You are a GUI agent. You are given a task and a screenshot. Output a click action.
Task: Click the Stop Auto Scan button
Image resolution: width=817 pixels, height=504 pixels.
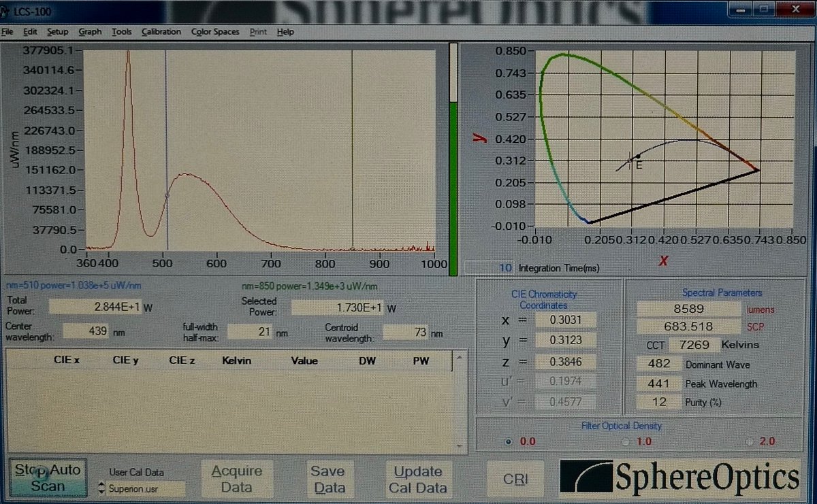click(x=48, y=477)
